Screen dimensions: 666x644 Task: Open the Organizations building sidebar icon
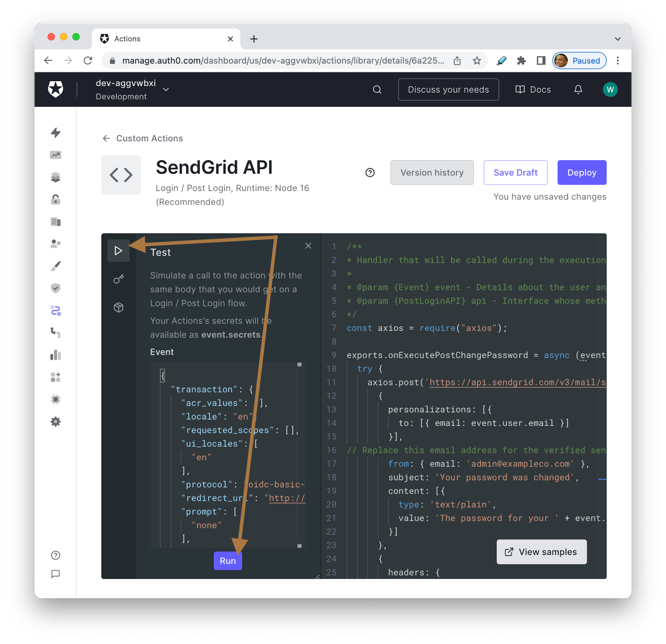tap(55, 222)
